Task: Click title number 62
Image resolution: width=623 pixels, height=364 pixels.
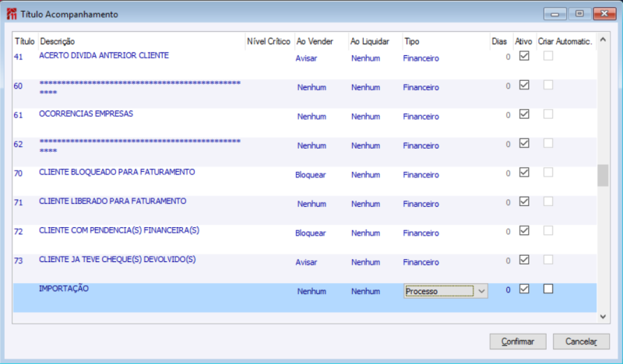Action: tap(18, 145)
